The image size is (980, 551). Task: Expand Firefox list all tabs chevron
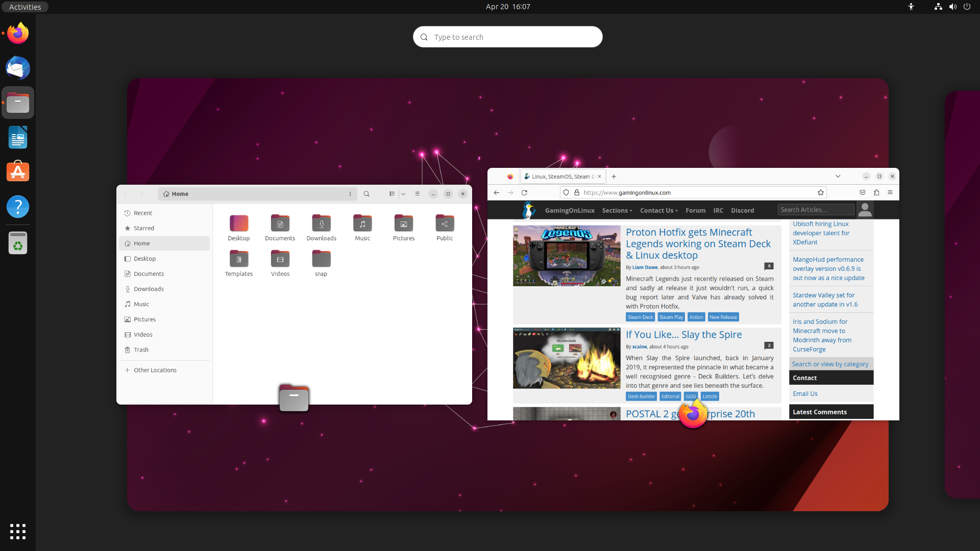[x=838, y=176]
